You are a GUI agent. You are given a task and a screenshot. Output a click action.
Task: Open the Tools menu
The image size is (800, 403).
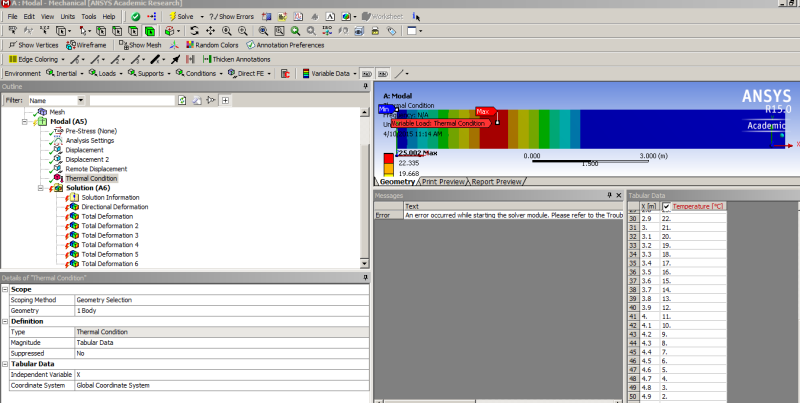pyautogui.click(x=89, y=17)
